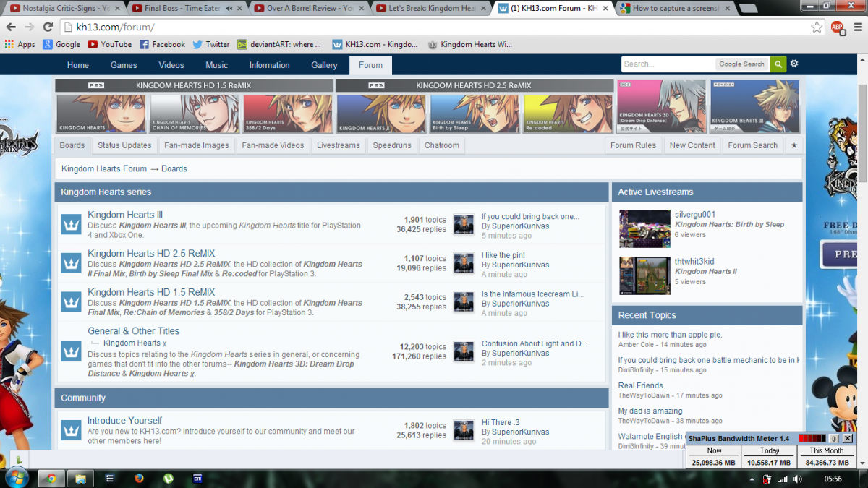868x488 pixels.
Task: Open the Google Search engine selector
Action: pos(741,64)
